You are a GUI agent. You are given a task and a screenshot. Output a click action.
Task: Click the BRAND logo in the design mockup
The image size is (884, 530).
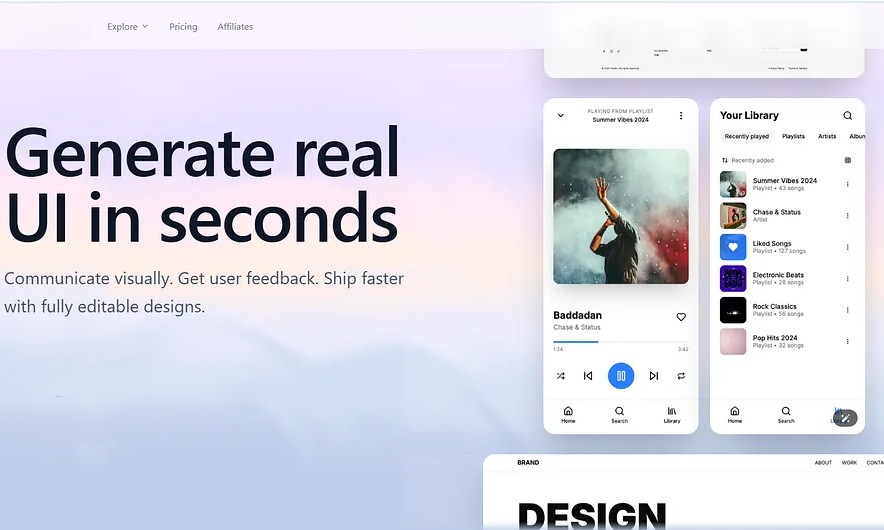pos(528,462)
